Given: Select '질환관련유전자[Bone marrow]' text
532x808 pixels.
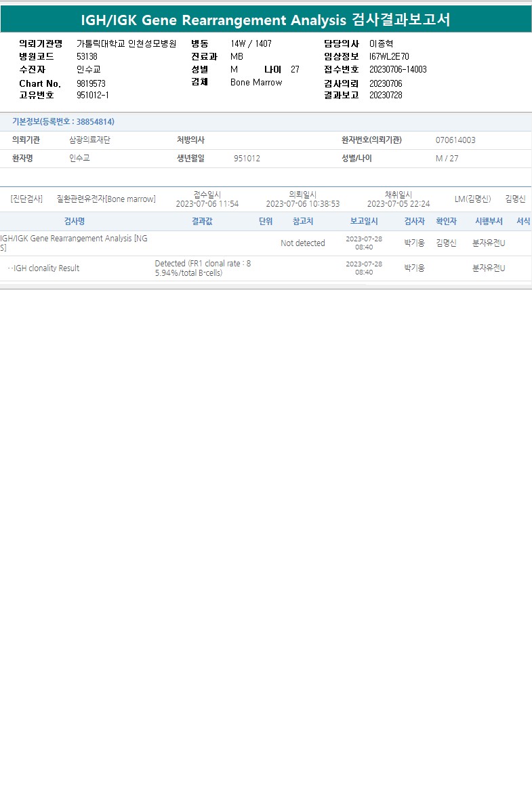Looking at the screenshot, I should [x=106, y=199].
